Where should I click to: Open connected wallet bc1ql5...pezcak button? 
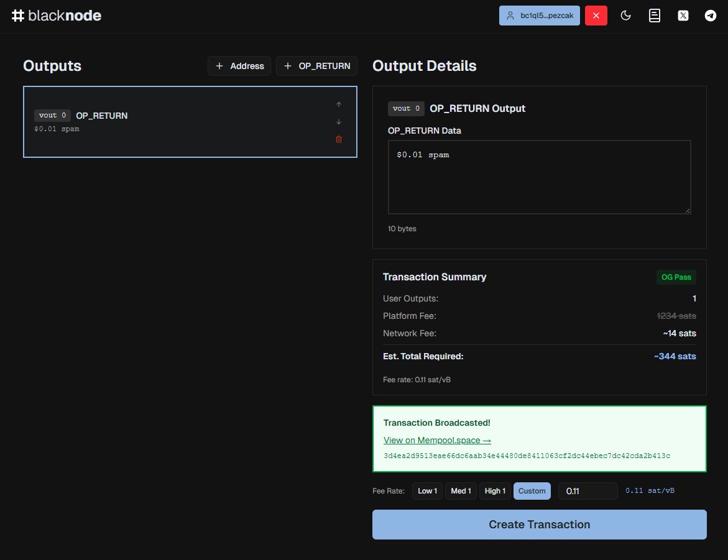539,16
